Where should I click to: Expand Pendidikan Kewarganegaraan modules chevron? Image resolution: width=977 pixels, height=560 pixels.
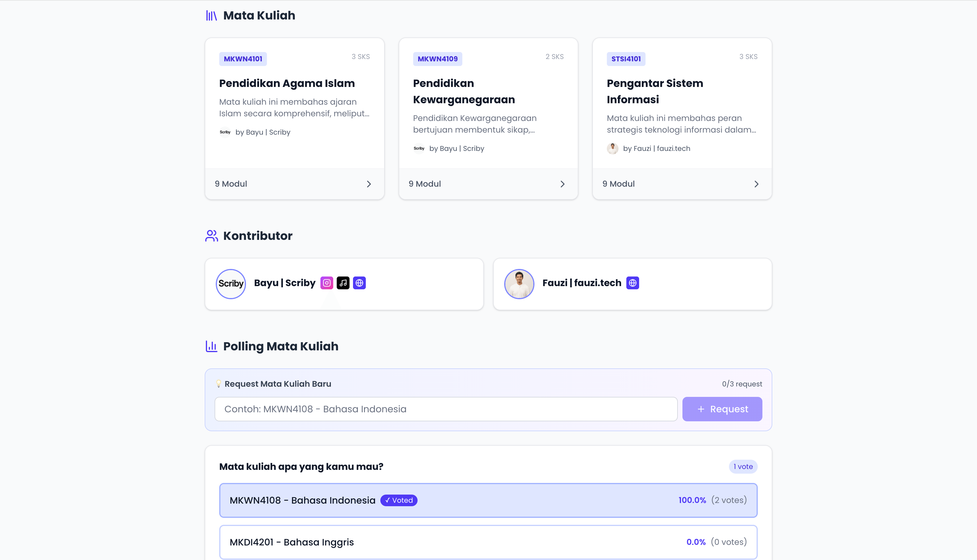pyautogui.click(x=562, y=184)
